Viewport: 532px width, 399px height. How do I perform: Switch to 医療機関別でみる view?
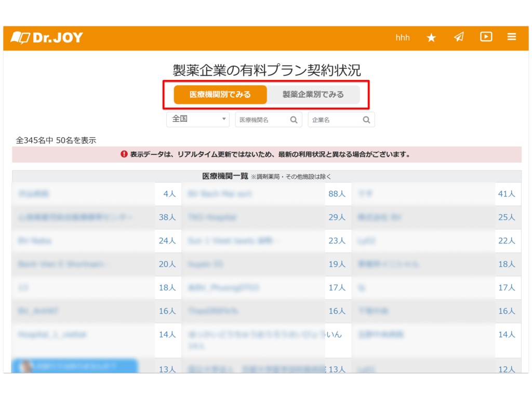(x=220, y=95)
